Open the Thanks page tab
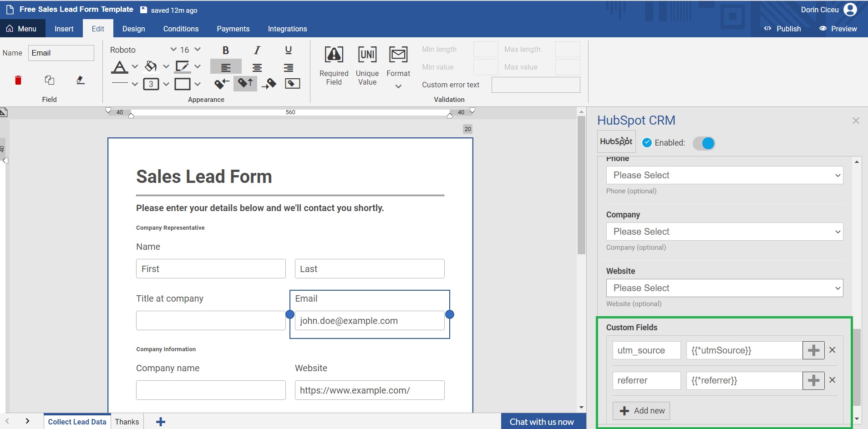The height and width of the screenshot is (429, 868). point(127,422)
